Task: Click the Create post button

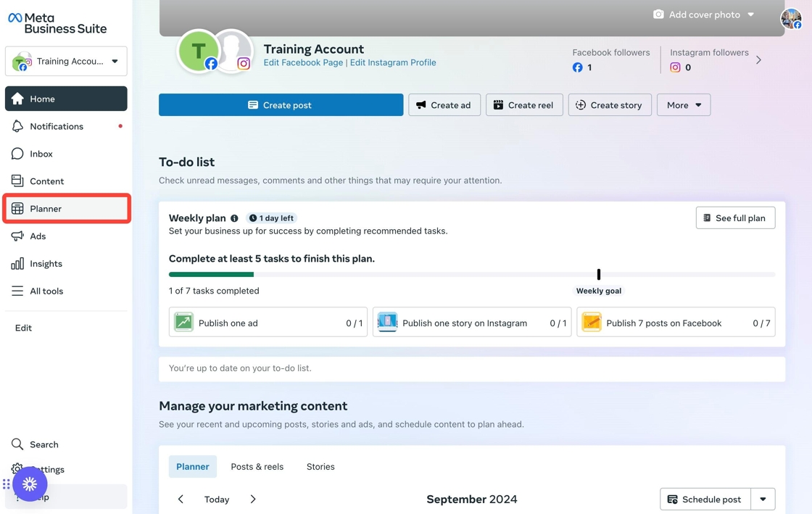Action: [x=281, y=105]
